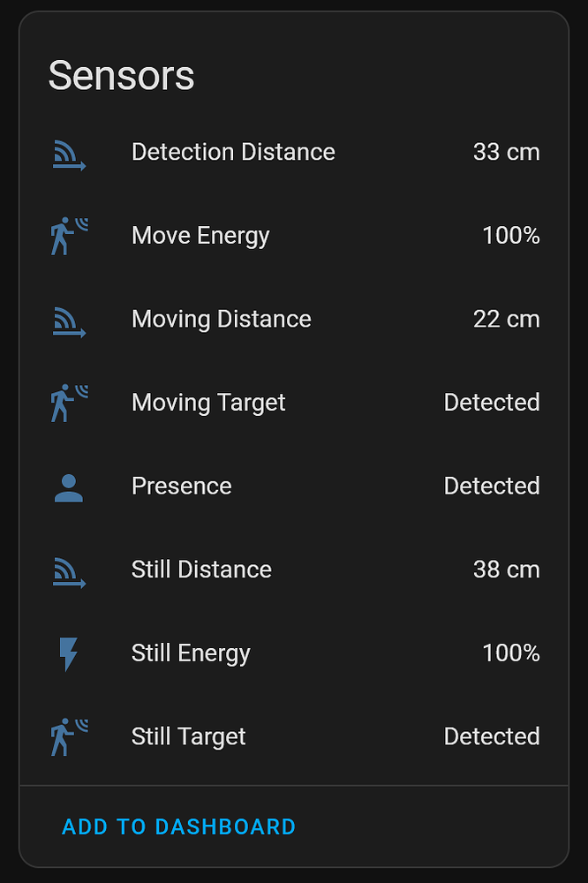Click the Still Distance 38 cm value
This screenshot has width=588, height=883.
click(x=507, y=570)
